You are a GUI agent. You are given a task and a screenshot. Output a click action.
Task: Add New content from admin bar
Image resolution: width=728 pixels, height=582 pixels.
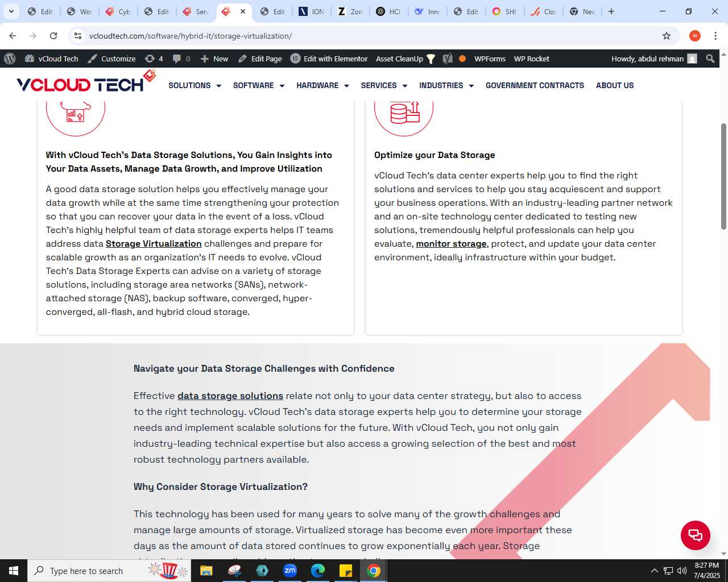pos(214,59)
